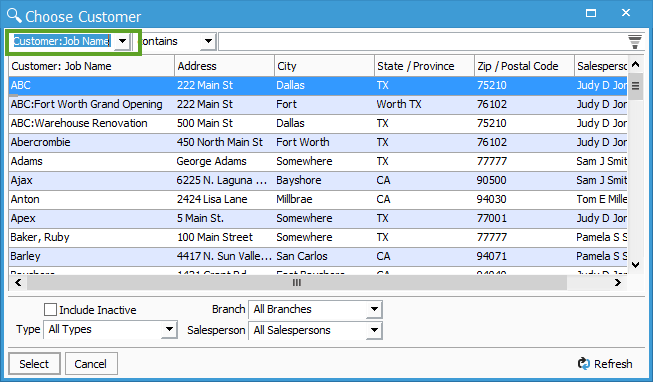Click horizontal scrollbar left arrow
The height and width of the screenshot is (382, 653).
18,282
